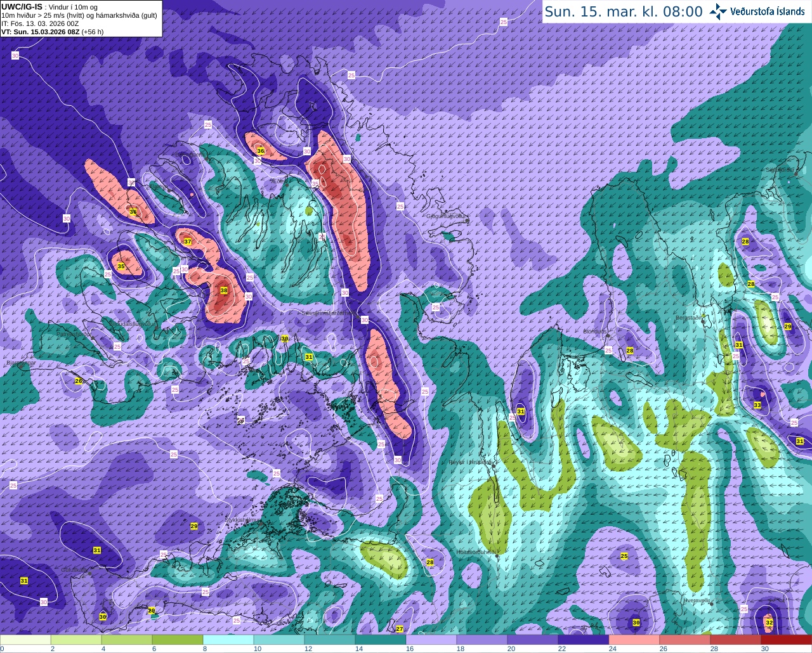The height and width of the screenshot is (653, 812).
Task: Click the Blönduós station label
Action: pos(595,332)
